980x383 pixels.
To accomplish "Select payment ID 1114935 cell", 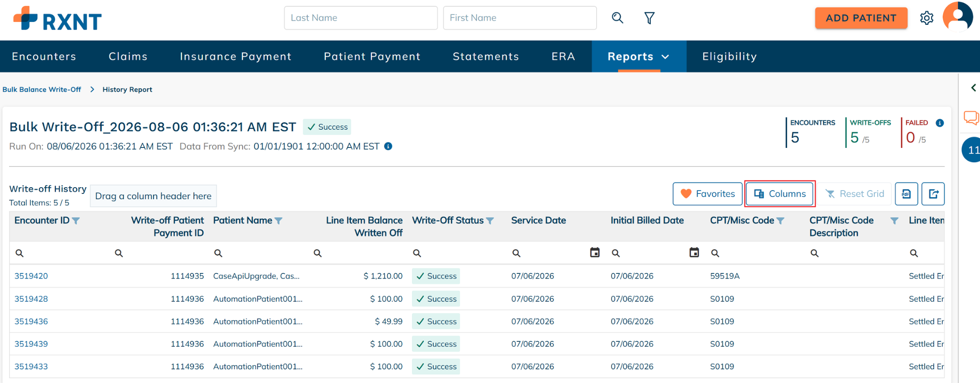I will point(187,276).
